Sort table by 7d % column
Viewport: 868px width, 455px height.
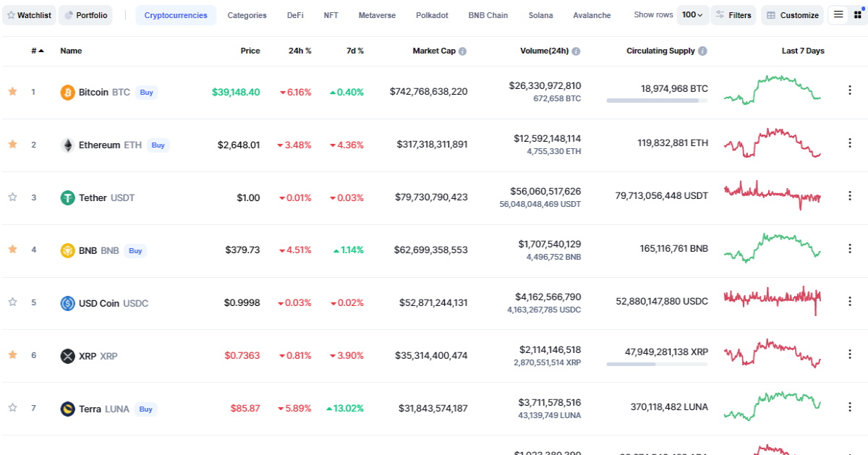355,51
